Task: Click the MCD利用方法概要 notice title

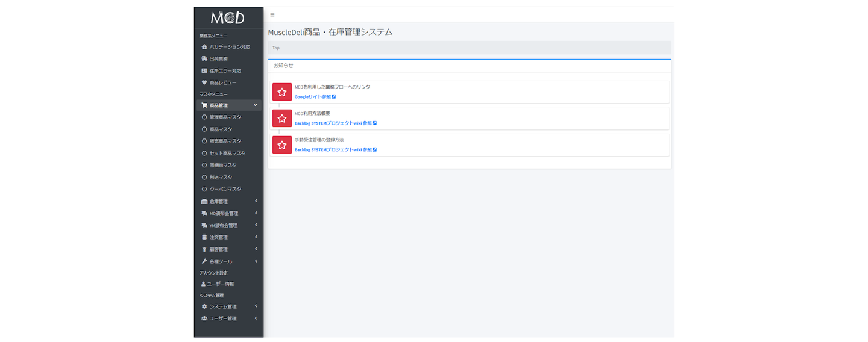Action: click(x=312, y=114)
